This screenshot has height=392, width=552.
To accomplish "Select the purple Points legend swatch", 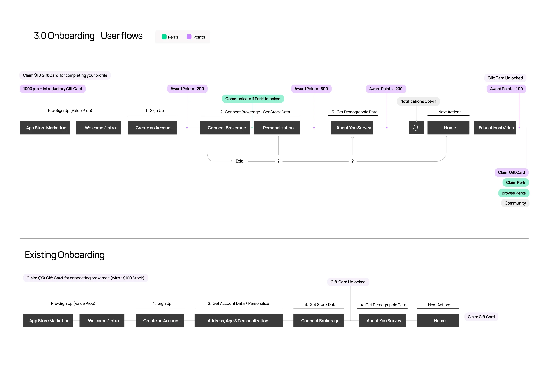I will point(189,37).
